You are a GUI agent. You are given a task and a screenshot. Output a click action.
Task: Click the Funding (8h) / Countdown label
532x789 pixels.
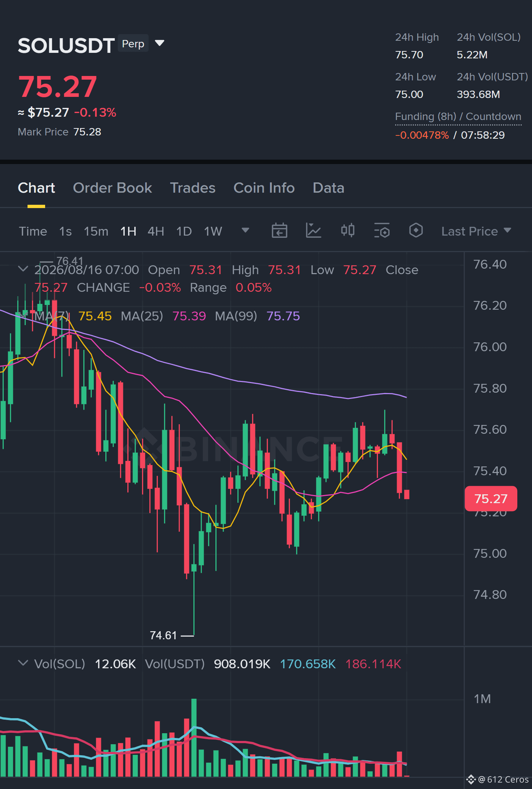458,117
